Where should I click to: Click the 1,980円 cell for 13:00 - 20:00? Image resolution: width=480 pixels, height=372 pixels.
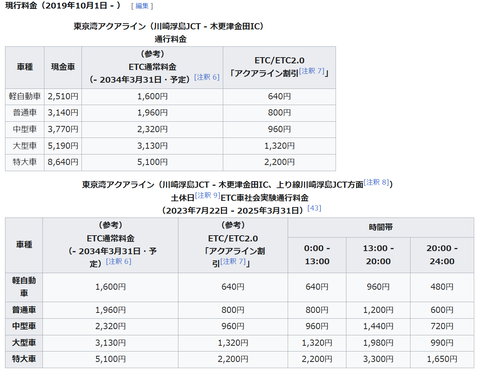pos(378,343)
